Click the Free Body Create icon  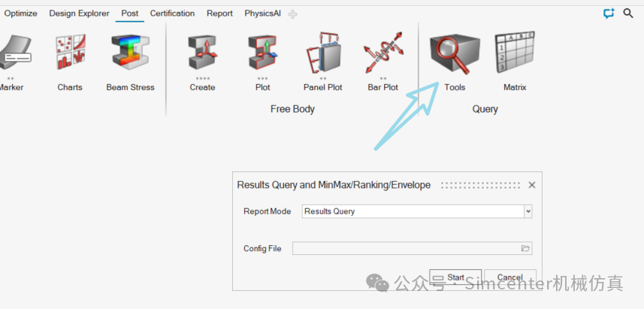tap(202, 53)
